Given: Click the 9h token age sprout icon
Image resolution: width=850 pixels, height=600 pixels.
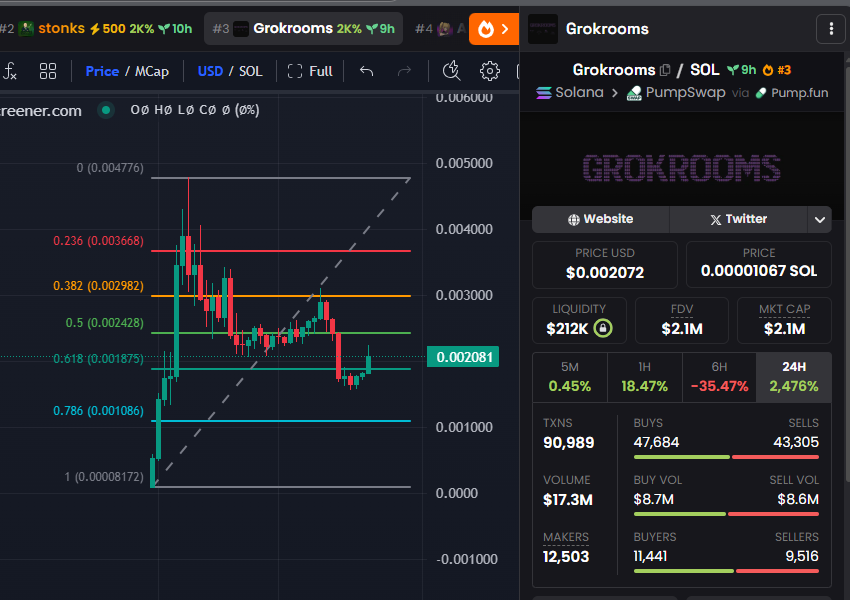Looking at the screenshot, I should [733, 70].
